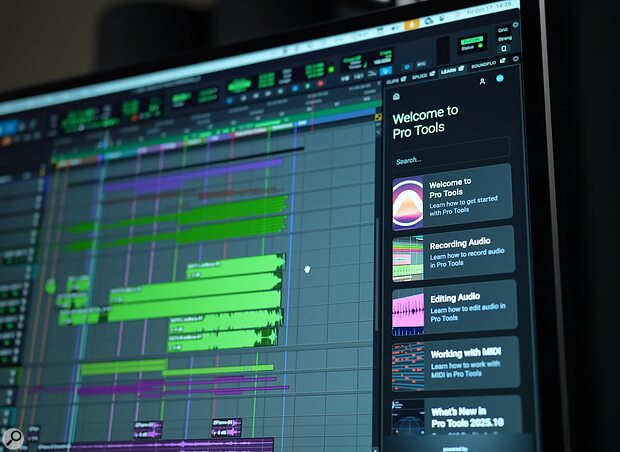Click the display icon right of cloud icon

(x=442, y=18)
